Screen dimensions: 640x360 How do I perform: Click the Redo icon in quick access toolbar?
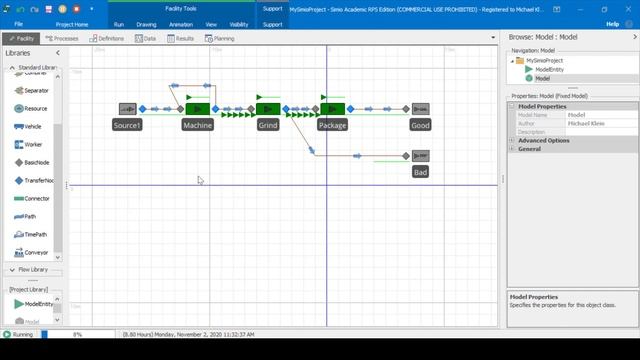click(34, 9)
